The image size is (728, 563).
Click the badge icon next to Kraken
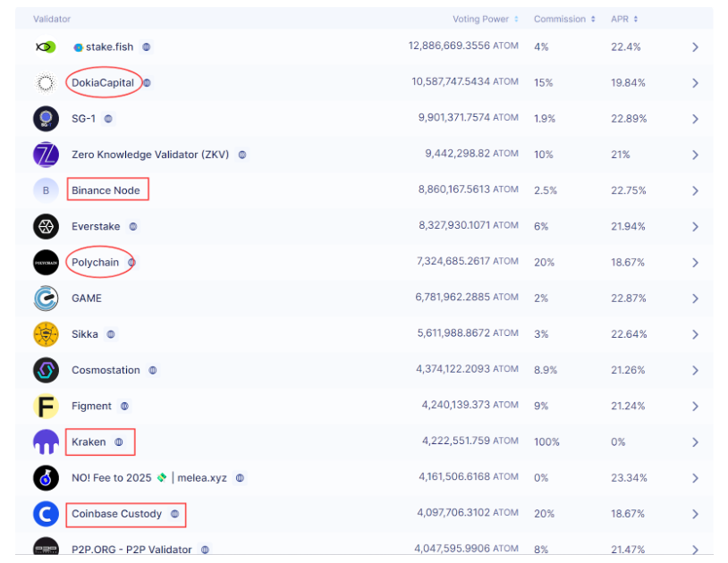pos(119,442)
